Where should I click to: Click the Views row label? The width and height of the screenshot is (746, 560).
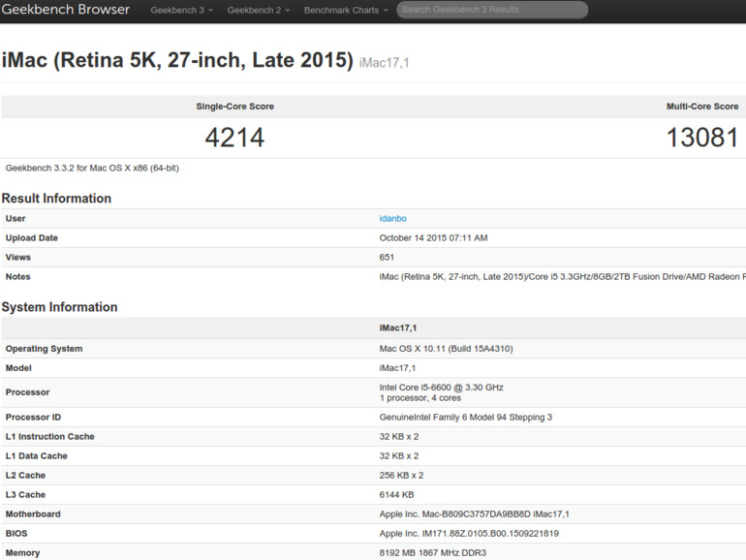coord(18,258)
